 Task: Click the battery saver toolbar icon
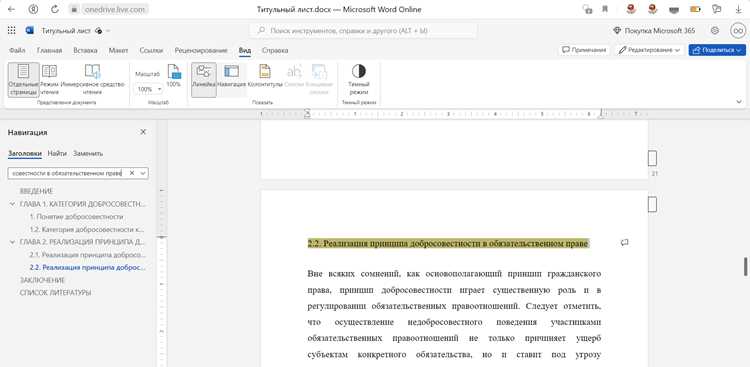coord(695,9)
